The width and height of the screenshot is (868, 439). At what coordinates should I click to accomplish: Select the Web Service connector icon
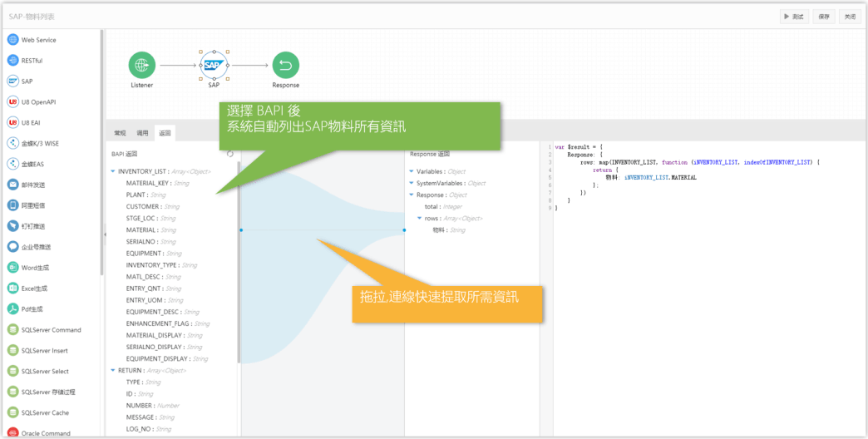click(12, 40)
